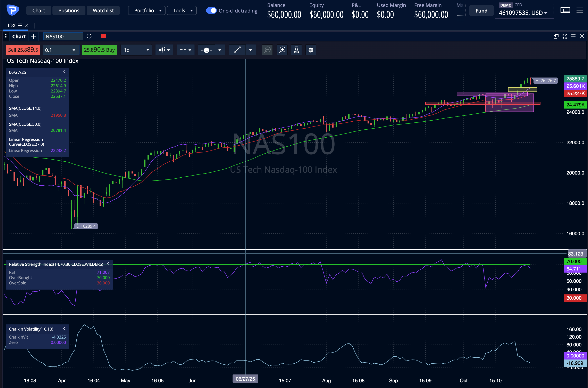Open the order volume 0.1 dropdown
Screen dimensions: 588x388
click(x=61, y=50)
